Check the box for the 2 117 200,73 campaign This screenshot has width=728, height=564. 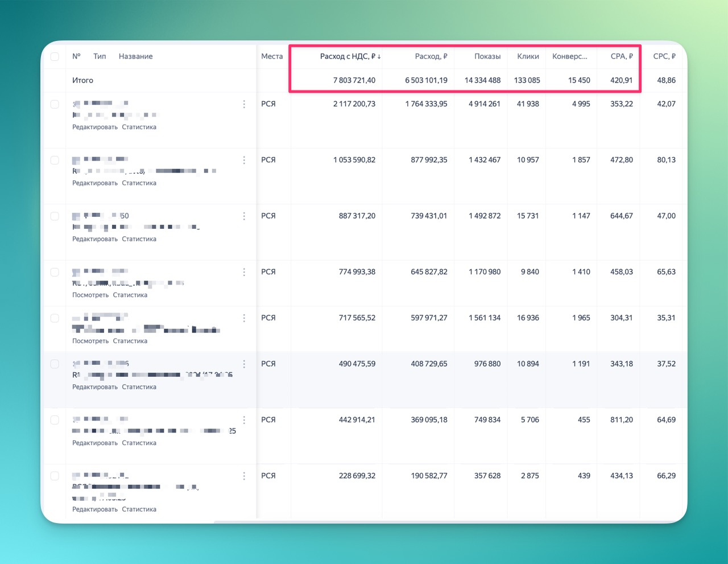click(55, 104)
